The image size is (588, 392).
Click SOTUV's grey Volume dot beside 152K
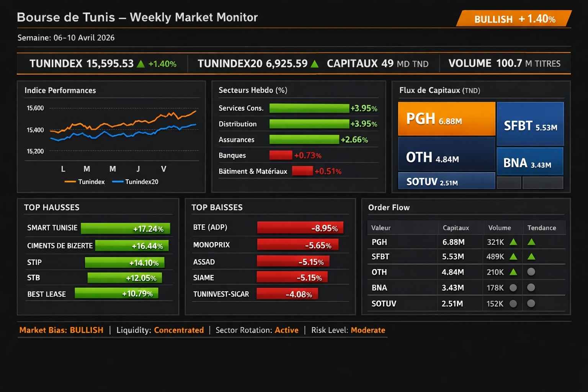point(513,304)
